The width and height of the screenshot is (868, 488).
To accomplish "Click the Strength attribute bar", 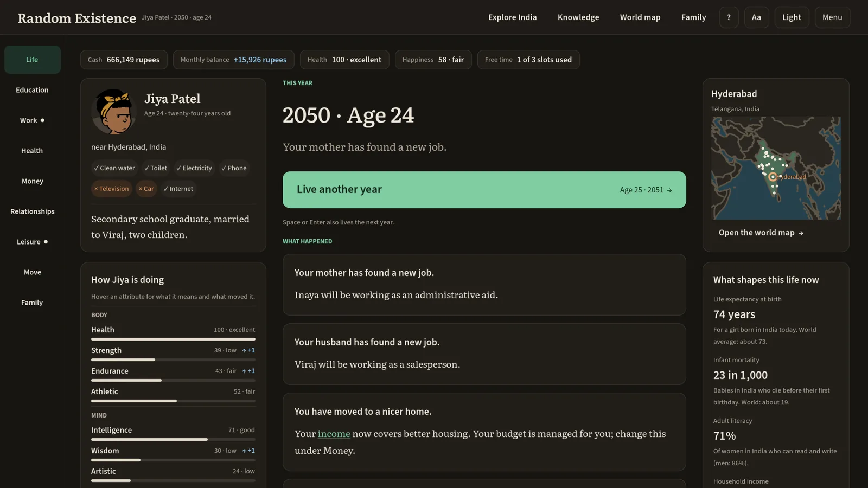I will [173, 359].
